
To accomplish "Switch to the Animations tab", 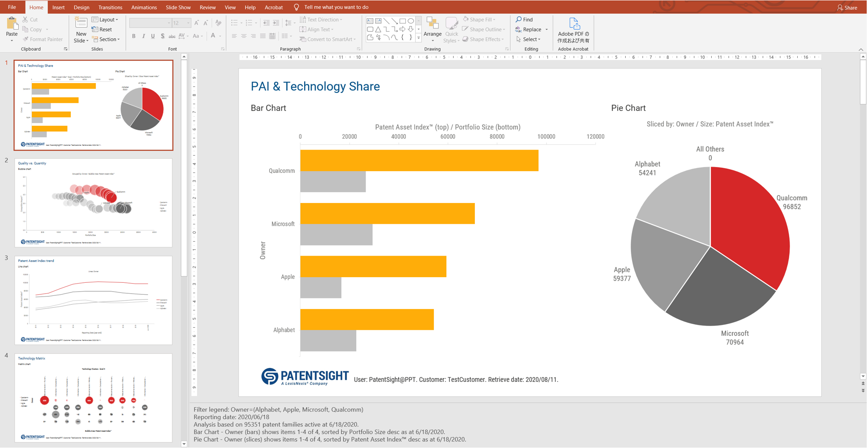I will click(x=144, y=7).
